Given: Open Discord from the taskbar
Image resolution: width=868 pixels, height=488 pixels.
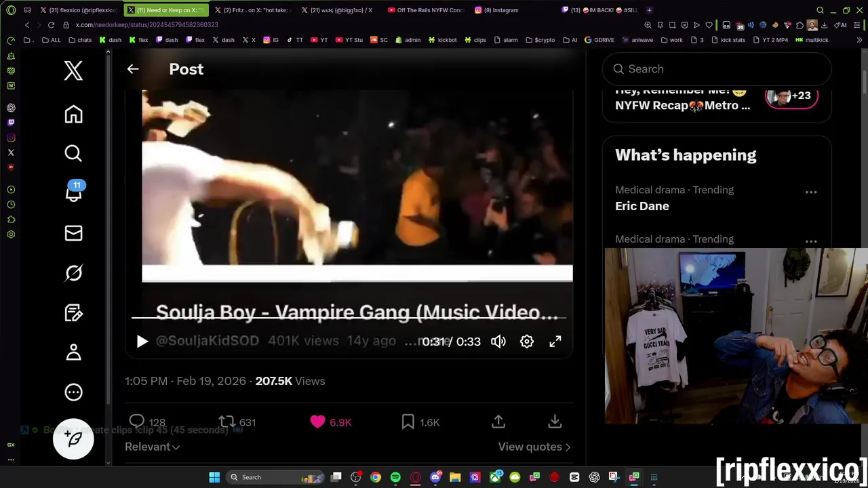Looking at the screenshot, I should [x=435, y=477].
